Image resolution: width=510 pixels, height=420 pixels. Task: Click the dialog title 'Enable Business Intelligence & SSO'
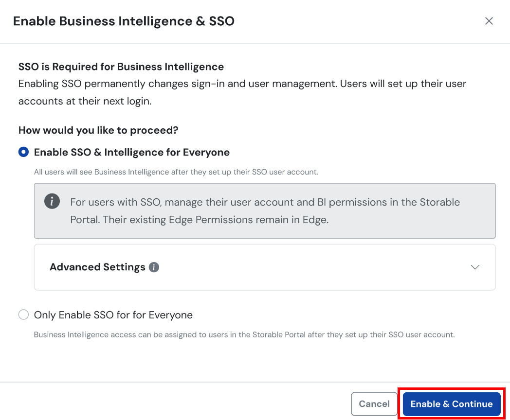tap(124, 21)
